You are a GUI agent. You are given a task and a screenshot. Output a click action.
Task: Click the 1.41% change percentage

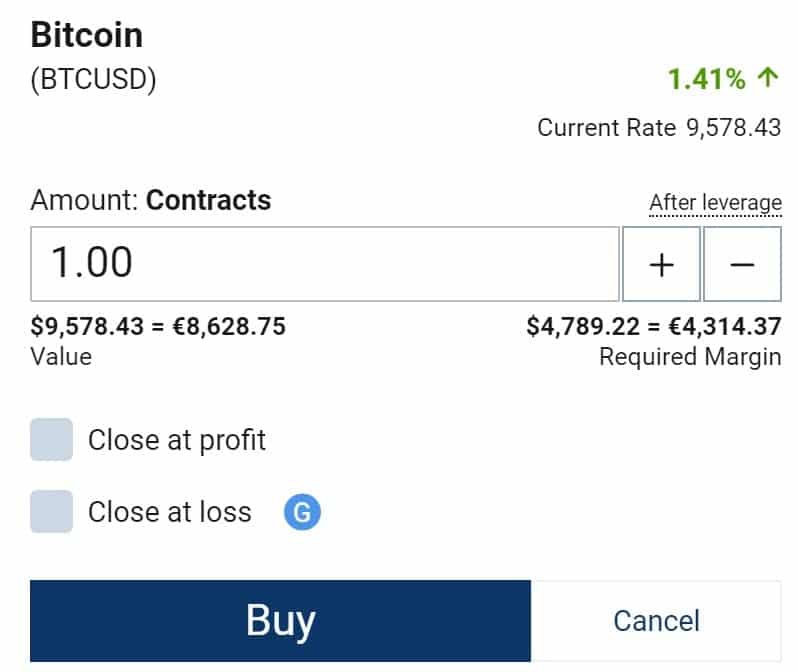[x=706, y=79]
